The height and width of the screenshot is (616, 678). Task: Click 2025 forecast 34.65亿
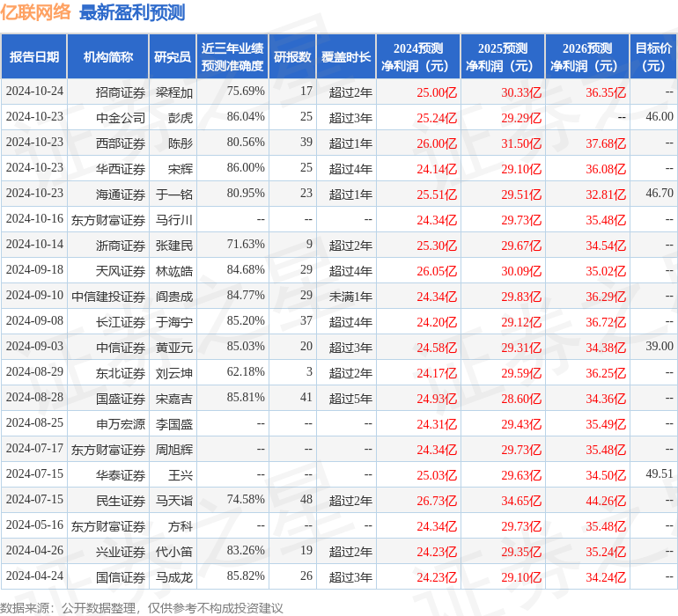click(x=521, y=501)
